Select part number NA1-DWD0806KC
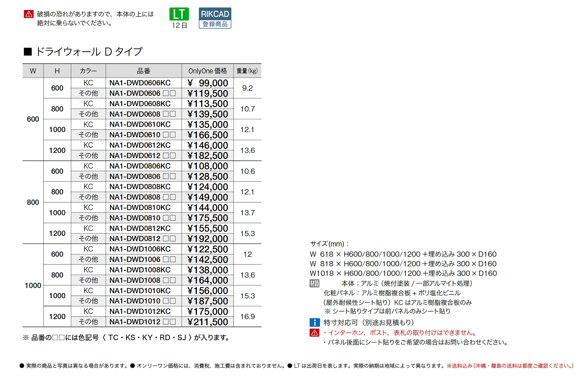This screenshot has height=384, width=588. tap(140, 166)
